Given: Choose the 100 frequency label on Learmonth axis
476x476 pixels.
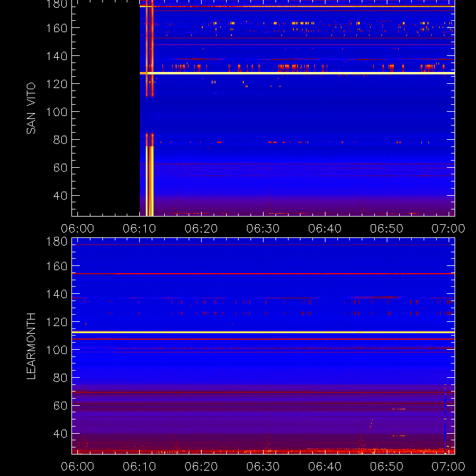Looking at the screenshot, I should tap(57, 350).
